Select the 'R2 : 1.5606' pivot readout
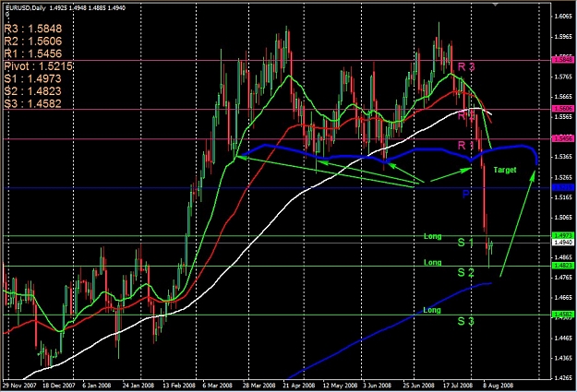577x392 pixels. pos(33,42)
